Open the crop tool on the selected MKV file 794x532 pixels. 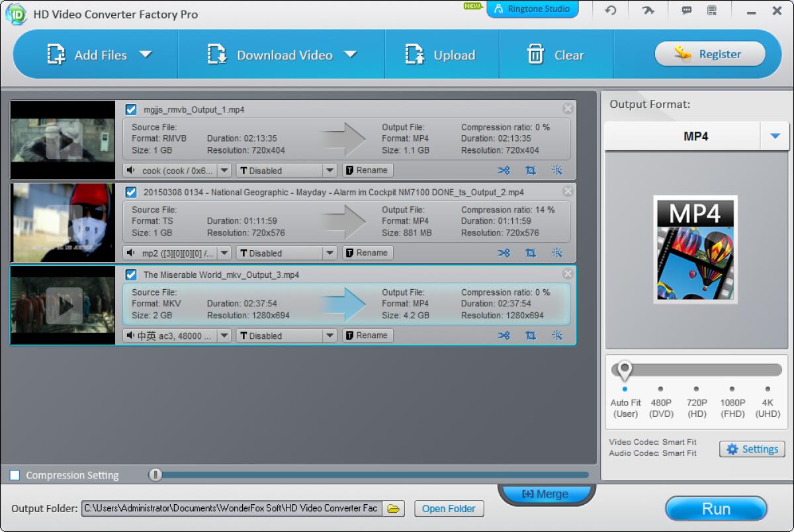pos(530,335)
